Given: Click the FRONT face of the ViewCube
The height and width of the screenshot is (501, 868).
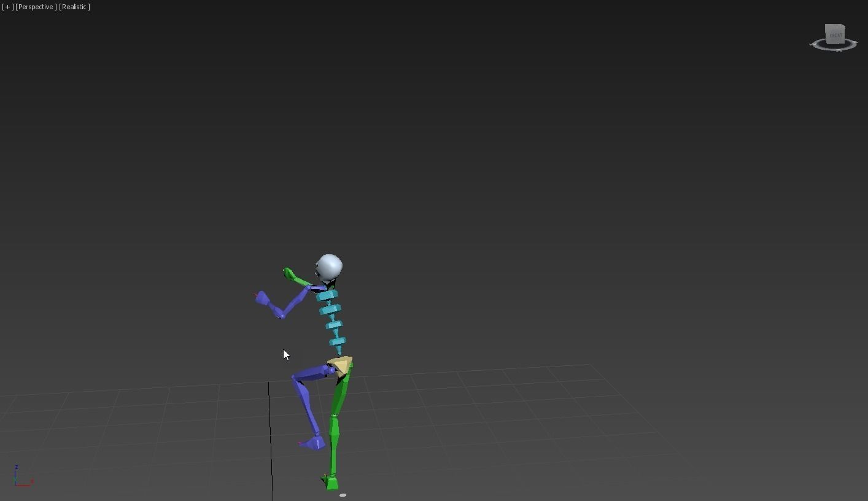Looking at the screenshot, I should tap(835, 35).
